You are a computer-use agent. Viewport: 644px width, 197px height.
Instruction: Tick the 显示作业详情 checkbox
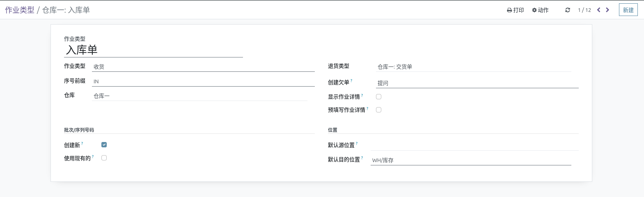pos(379,96)
